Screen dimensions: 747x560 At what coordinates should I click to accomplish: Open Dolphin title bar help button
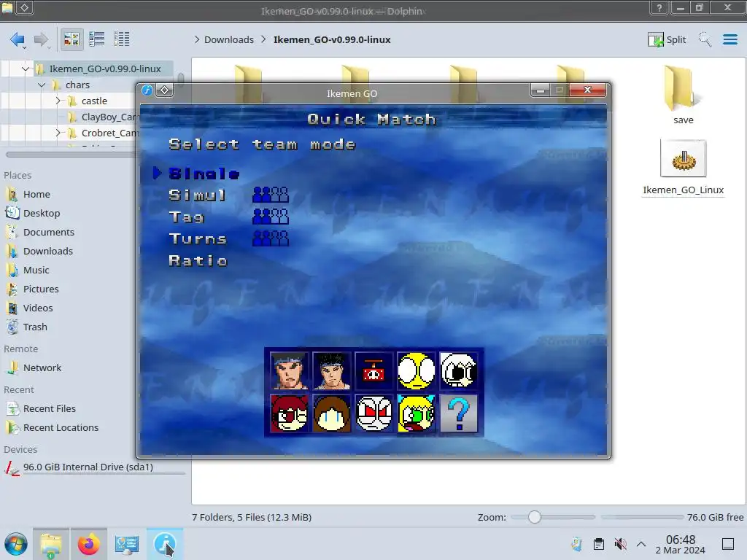pyautogui.click(x=659, y=7)
